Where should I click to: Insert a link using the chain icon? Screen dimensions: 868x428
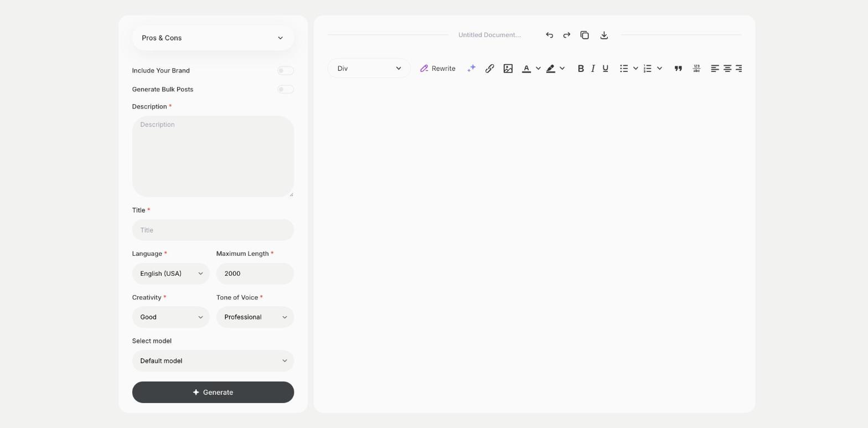[489, 68]
